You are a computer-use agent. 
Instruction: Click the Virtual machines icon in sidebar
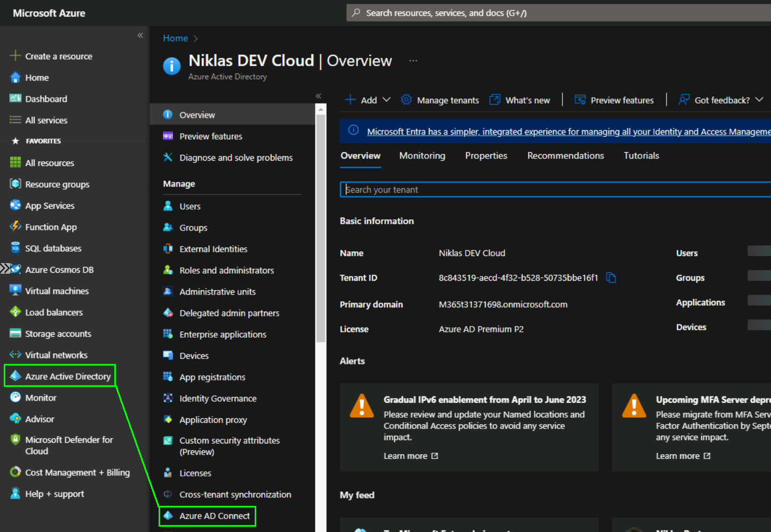pyautogui.click(x=15, y=290)
